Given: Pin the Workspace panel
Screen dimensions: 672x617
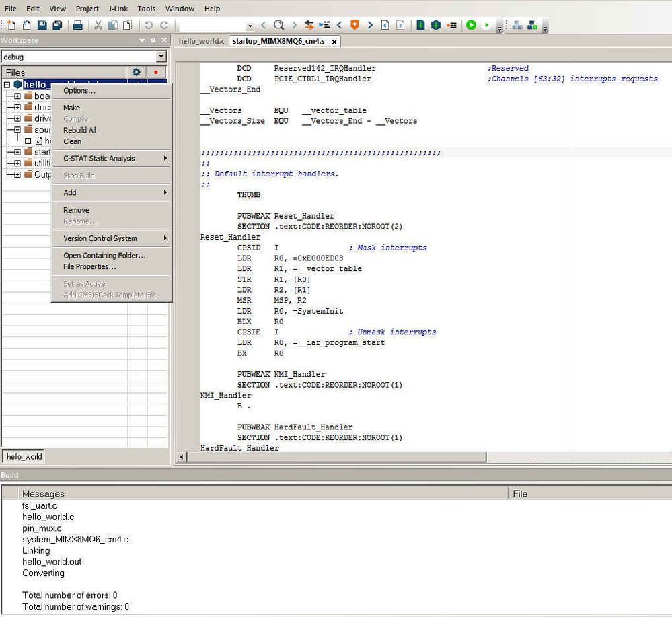Looking at the screenshot, I should coord(153,40).
